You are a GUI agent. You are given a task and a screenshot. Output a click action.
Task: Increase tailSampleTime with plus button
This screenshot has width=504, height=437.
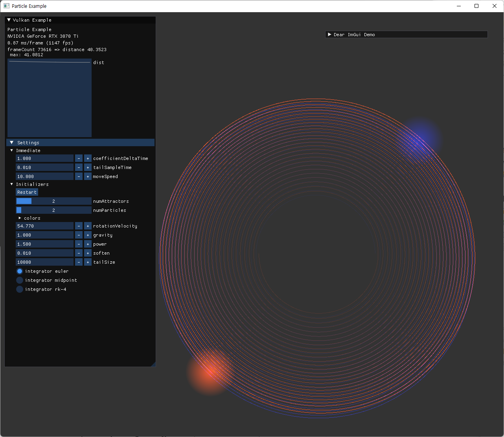88,167
